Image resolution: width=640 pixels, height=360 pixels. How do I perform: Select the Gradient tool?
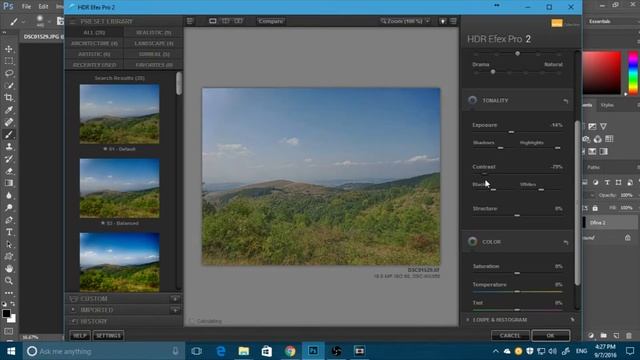pyautogui.click(x=9, y=183)
